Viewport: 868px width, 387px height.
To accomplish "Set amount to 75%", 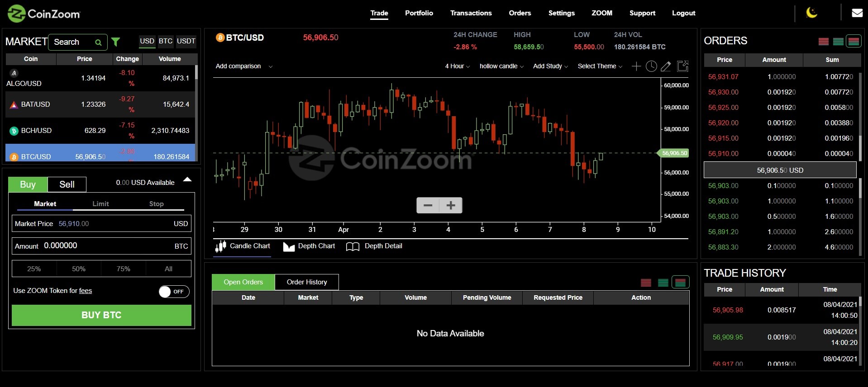I will click(124, 269).
